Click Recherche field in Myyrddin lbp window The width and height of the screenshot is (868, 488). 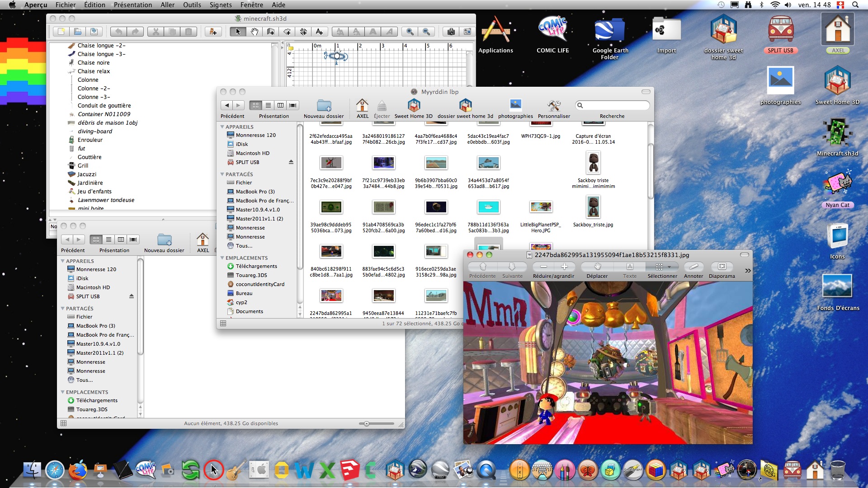point(612,105)
